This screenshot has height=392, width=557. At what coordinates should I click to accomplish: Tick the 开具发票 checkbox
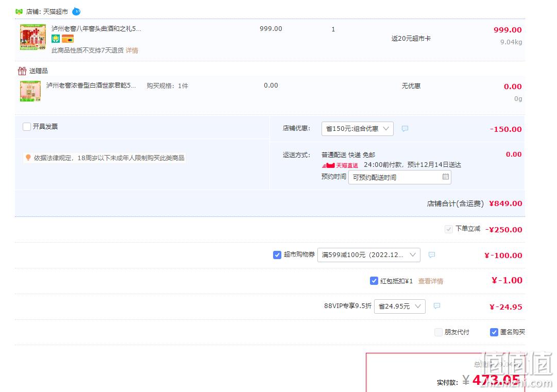click(27, 127)
